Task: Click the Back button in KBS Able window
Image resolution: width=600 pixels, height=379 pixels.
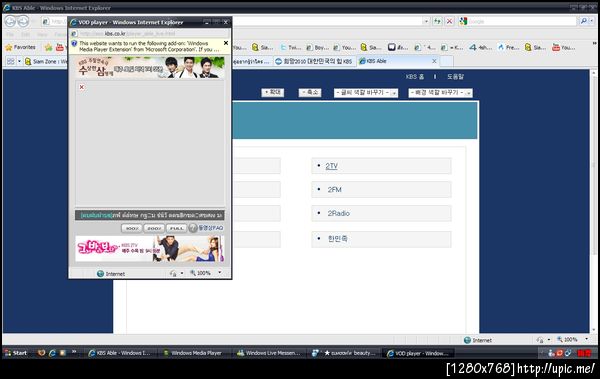Action: (x=10, y=21)
